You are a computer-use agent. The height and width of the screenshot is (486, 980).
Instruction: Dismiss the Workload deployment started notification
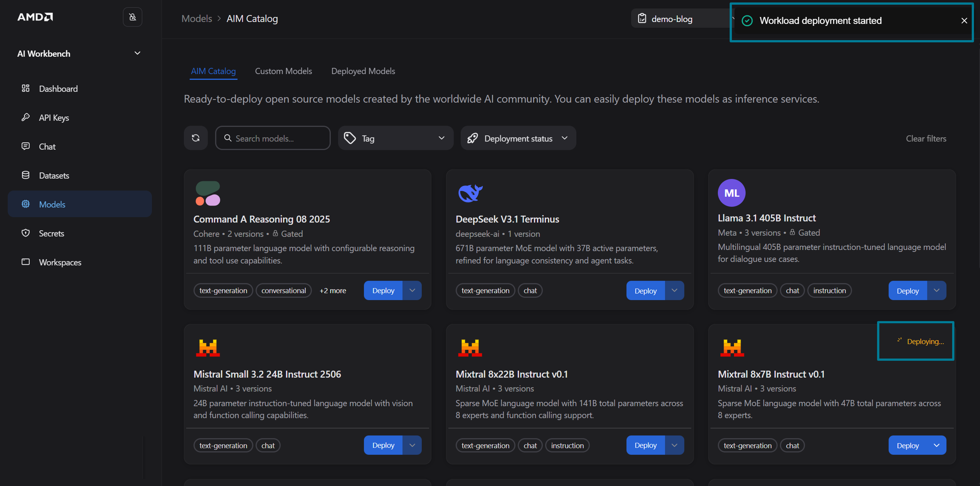[964, 21]
